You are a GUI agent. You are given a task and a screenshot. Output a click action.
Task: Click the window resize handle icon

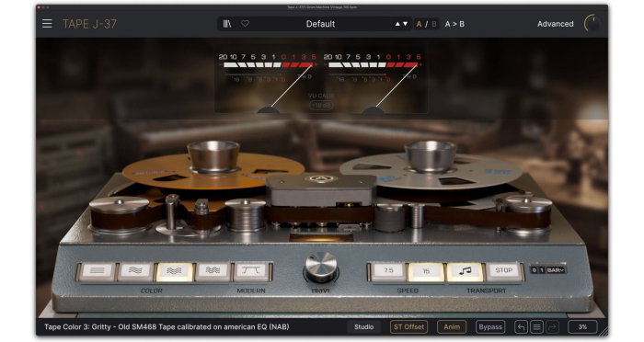pyautogui.click(x=604, y=331)
